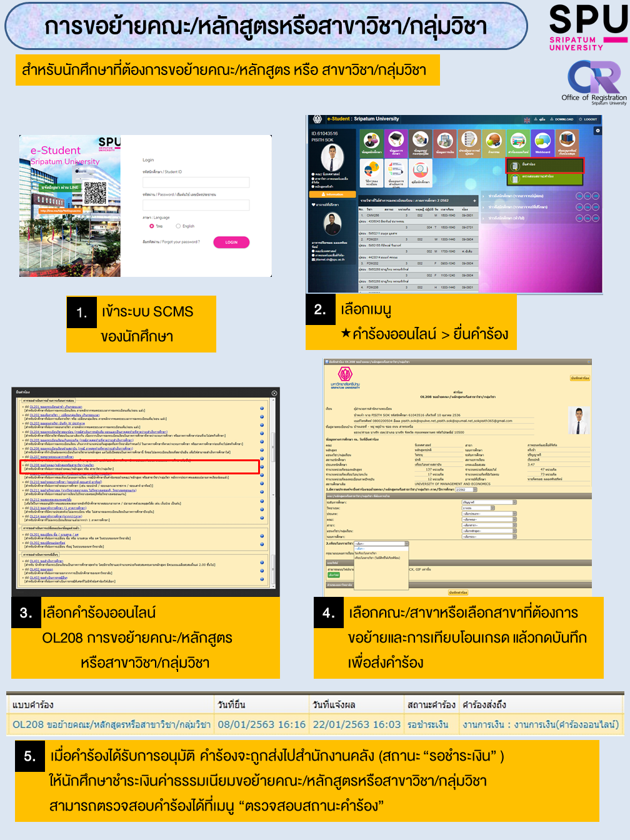Select the ไทย language radio button
The image size is (630, 840).
coord(151,226)
